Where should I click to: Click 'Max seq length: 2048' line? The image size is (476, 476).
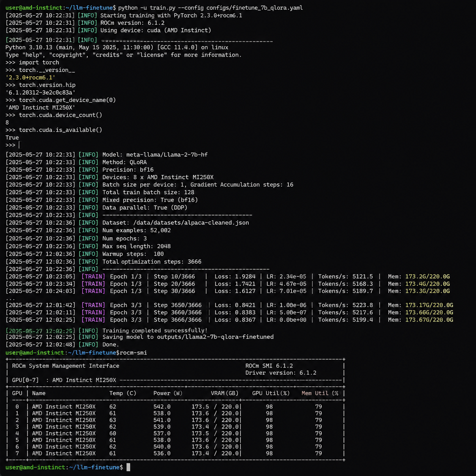coord(137,246)
